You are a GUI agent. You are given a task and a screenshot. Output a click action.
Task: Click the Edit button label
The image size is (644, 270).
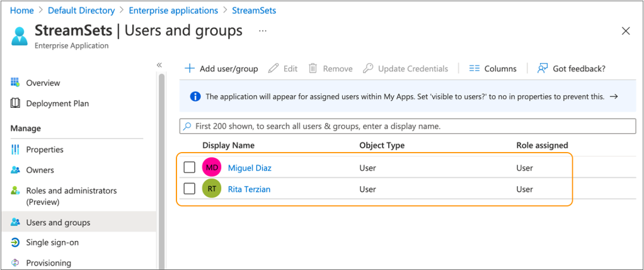tap(290, 69)
